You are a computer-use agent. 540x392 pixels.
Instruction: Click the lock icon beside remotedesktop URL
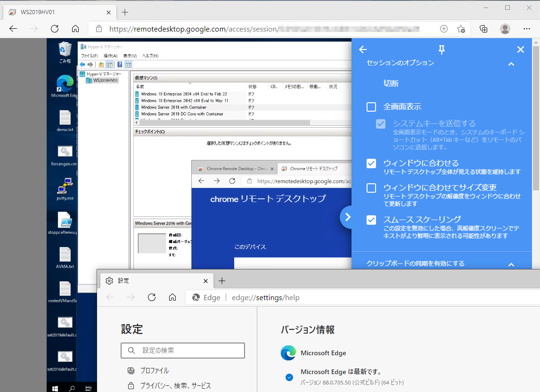99,29
